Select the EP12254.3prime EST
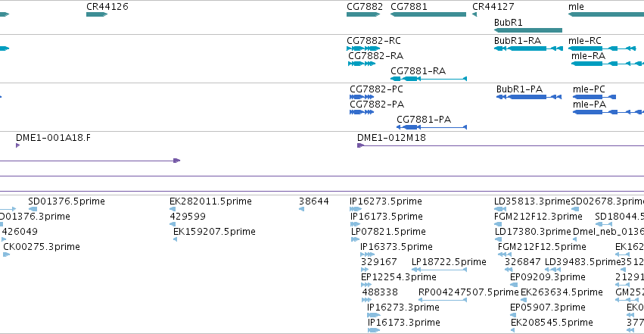This screenshot has width=644, height=334. coord(366,285)
